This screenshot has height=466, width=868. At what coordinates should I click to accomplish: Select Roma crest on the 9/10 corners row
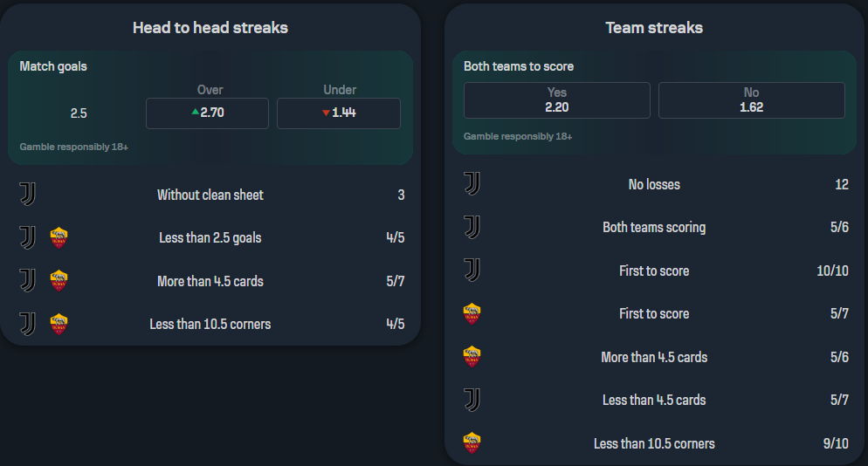[472, 443]
